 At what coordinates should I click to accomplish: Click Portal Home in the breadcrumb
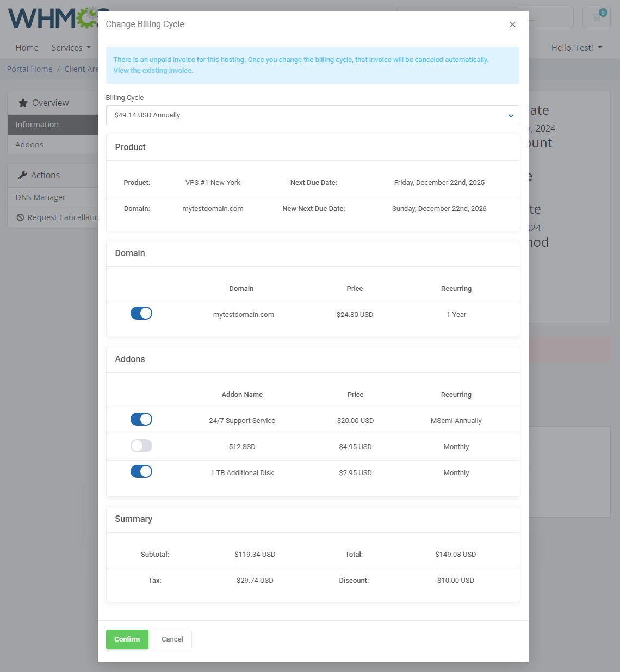click(x=29, y=69)
